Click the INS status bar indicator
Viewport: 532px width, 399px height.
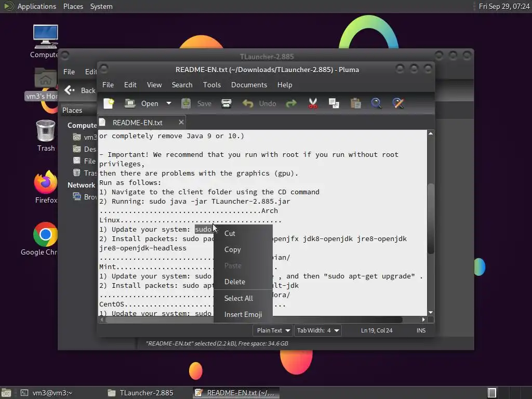click(421, 330)
